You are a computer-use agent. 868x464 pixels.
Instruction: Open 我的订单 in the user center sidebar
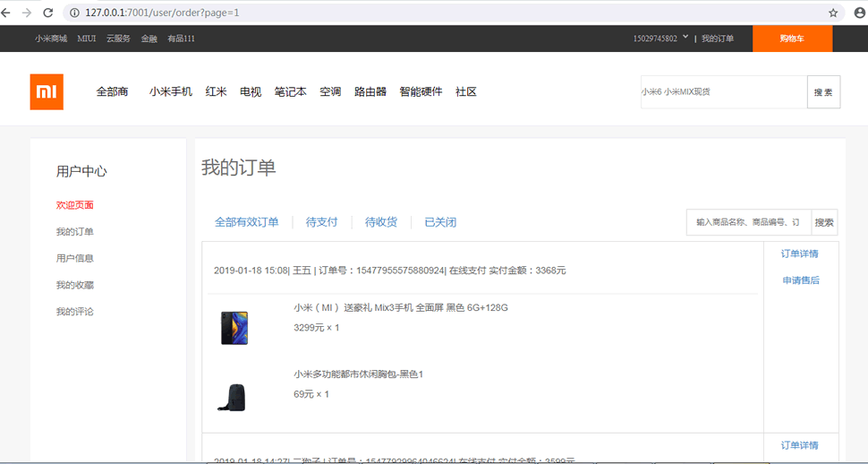point(75,232)
